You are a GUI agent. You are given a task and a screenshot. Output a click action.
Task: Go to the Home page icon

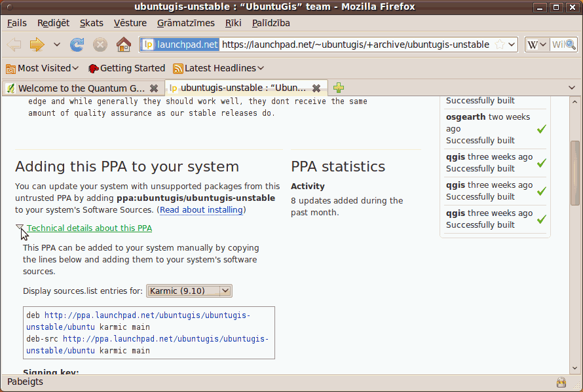(x=123, y=45)
